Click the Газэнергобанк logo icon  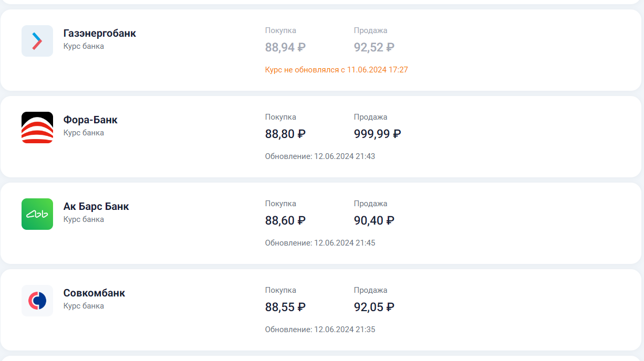point(37,41)
